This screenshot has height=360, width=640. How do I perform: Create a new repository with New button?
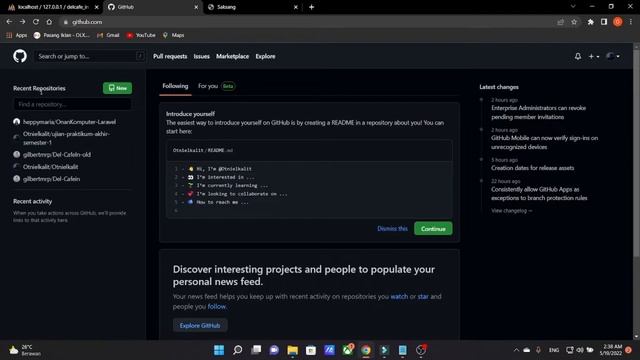point(118,88)
